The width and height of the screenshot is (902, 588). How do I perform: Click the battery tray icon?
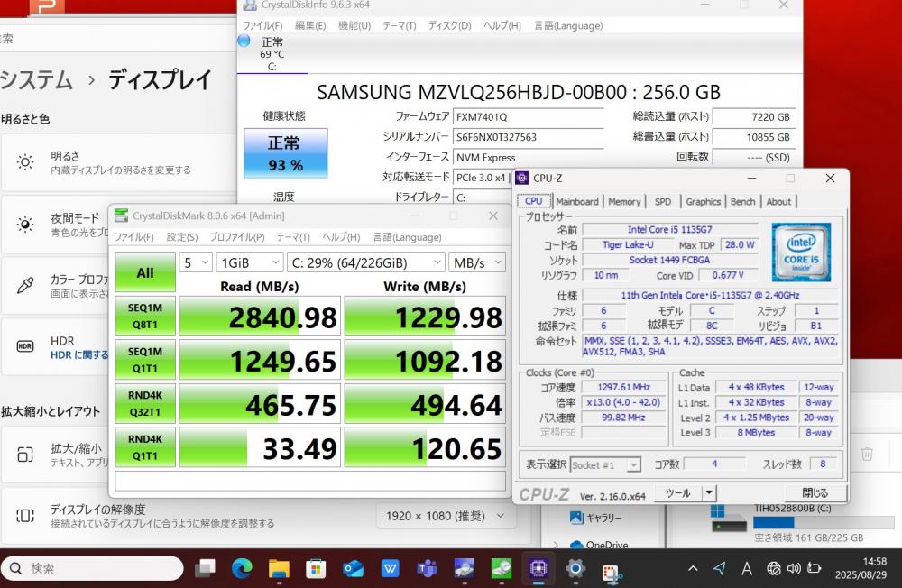(814, 568)
